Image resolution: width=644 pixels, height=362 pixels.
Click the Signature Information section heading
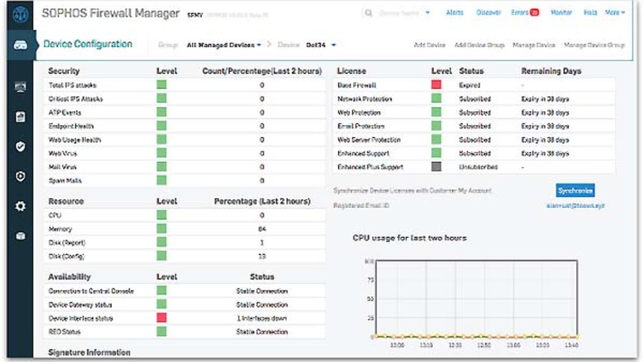[89, 352]
